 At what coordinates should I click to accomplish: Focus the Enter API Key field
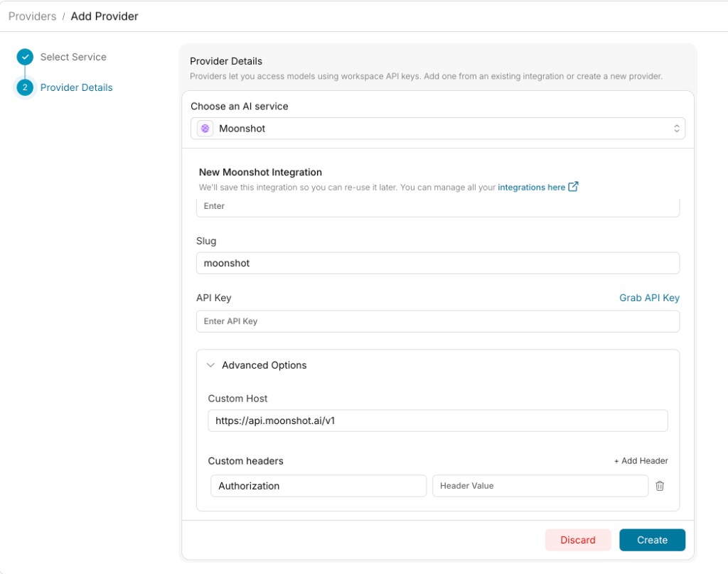438,322
